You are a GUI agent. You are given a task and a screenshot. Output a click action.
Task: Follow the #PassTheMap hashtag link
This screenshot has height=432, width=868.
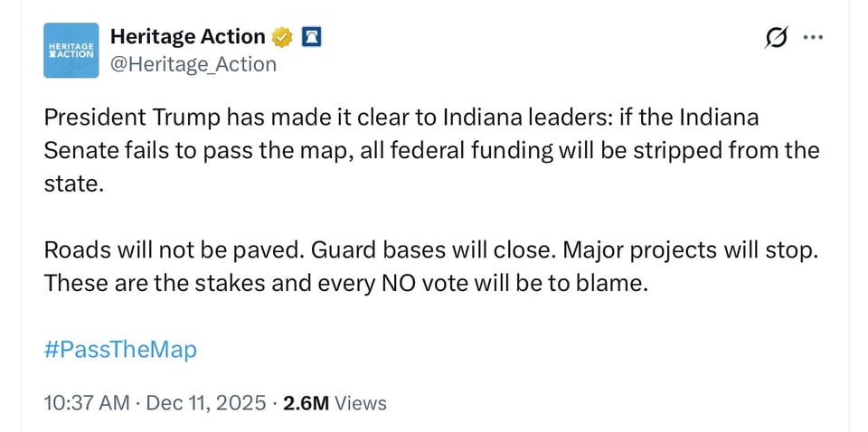[x=119, y=350]
